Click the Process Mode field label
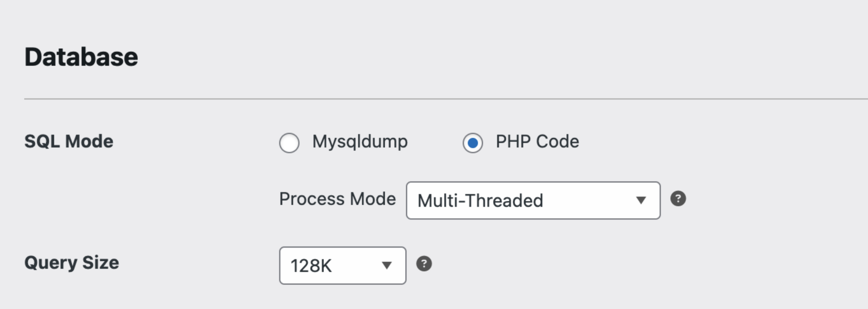Screen dimensions: 868x309 tap(337, 199)
